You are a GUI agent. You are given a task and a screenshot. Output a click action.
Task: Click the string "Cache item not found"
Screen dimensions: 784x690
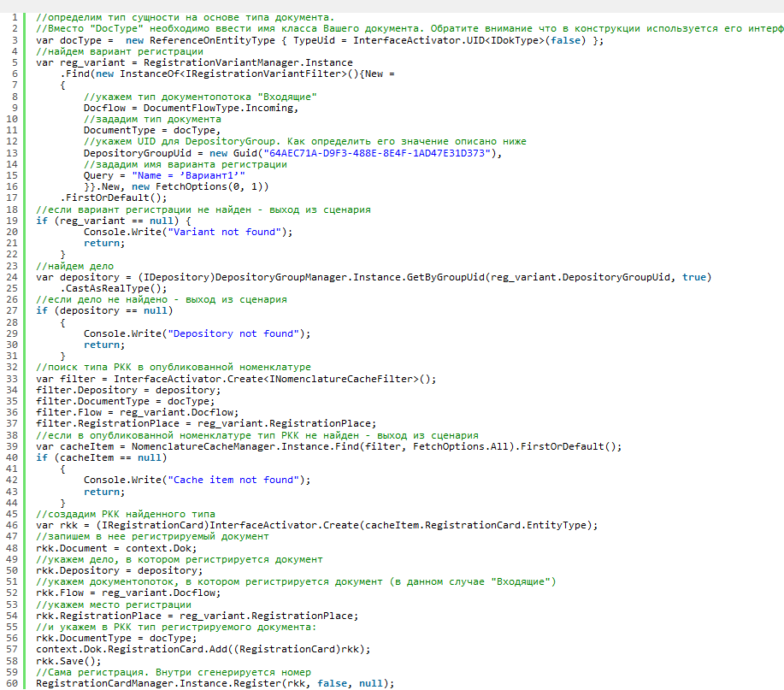pyautogui.click(x=233, y=480)
